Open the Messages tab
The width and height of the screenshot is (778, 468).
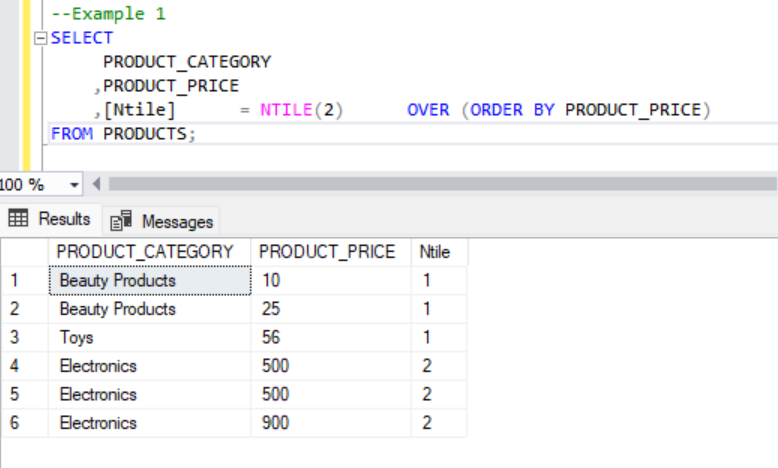point(162,221)
